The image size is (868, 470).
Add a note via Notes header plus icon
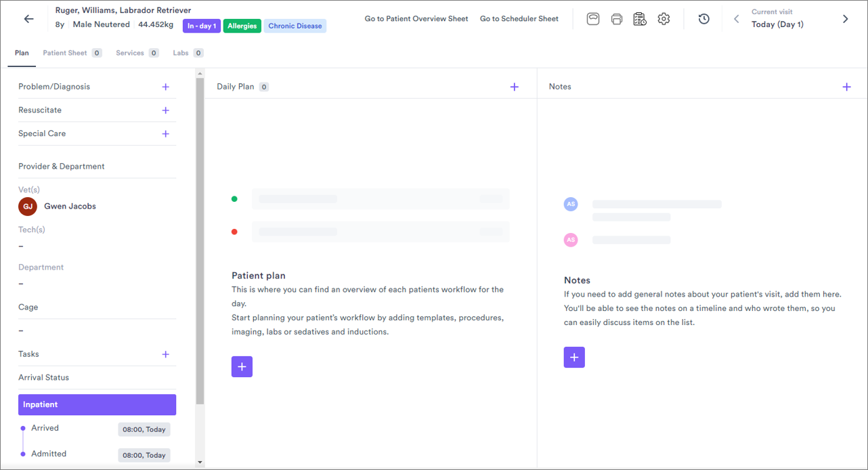(846, 87)
